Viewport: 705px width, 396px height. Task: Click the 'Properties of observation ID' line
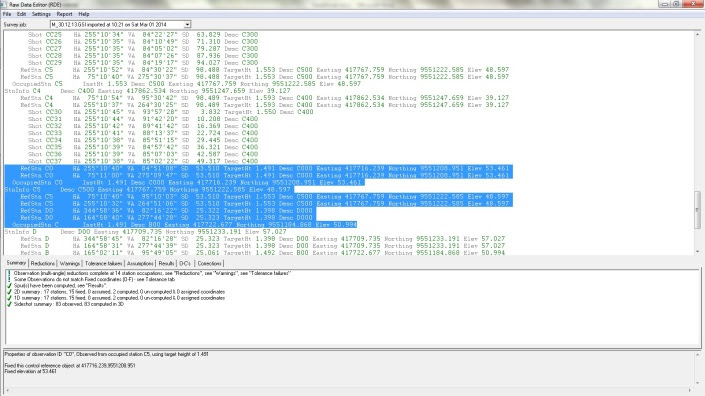pyautogui.click(x=106, y=355)
